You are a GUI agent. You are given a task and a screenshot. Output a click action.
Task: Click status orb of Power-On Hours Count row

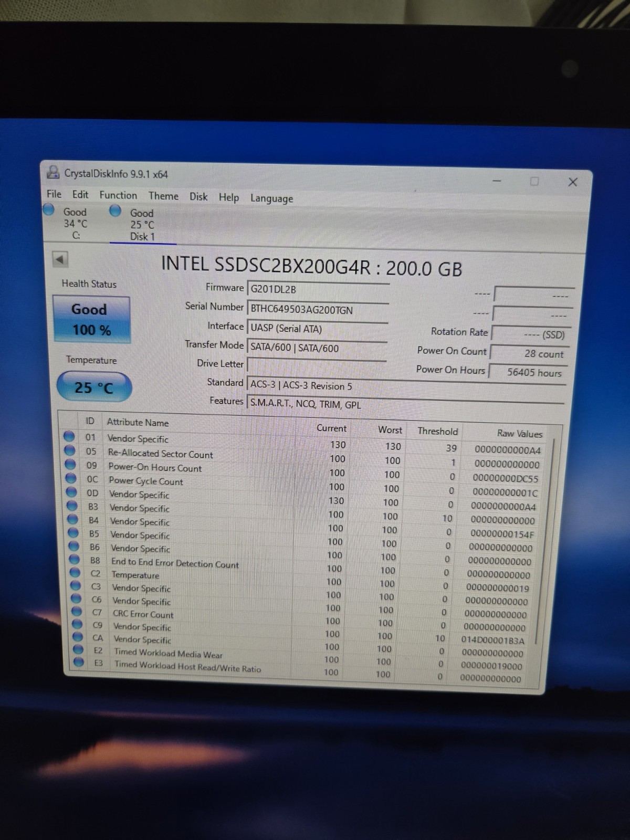[70, 465]
